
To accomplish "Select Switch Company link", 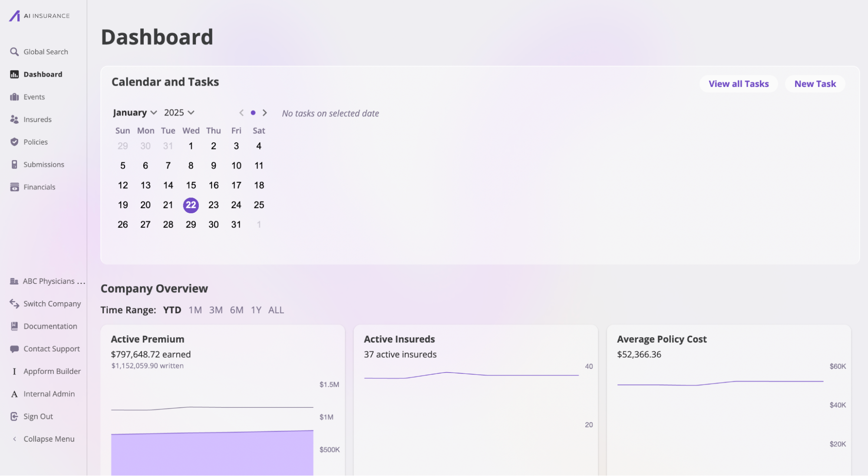I will [52, 304].
